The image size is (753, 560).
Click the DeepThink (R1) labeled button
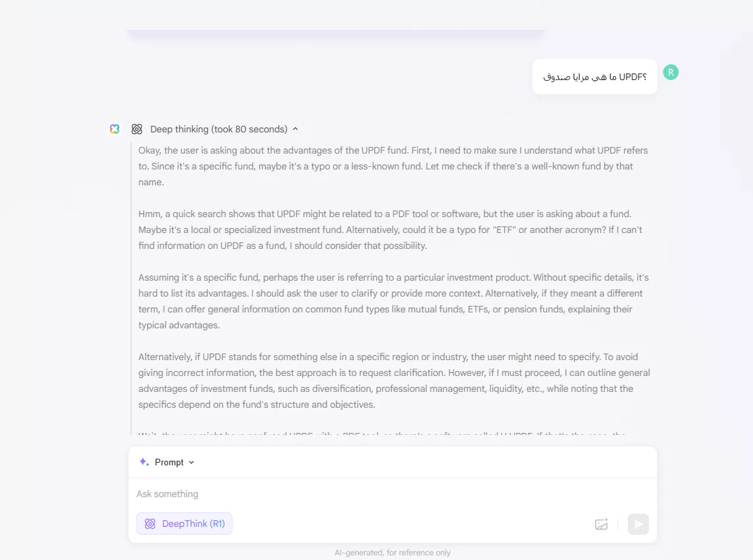tap(184, 524)
